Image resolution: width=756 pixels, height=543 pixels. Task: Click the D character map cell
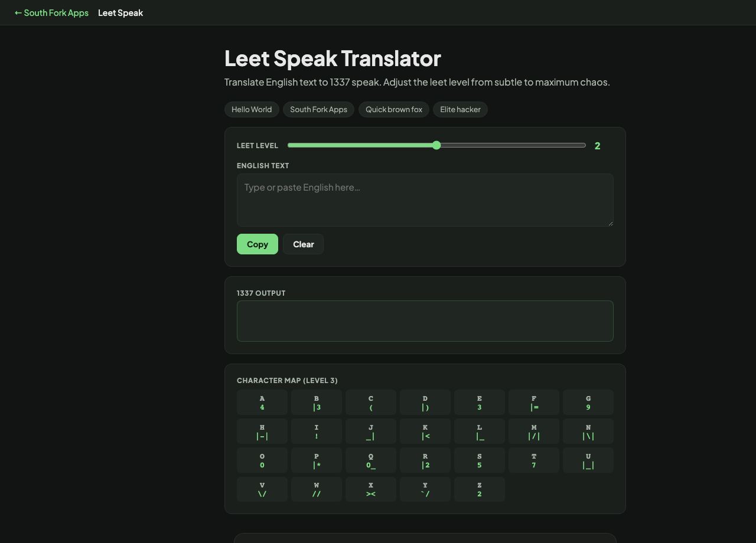tap(425, 403)
